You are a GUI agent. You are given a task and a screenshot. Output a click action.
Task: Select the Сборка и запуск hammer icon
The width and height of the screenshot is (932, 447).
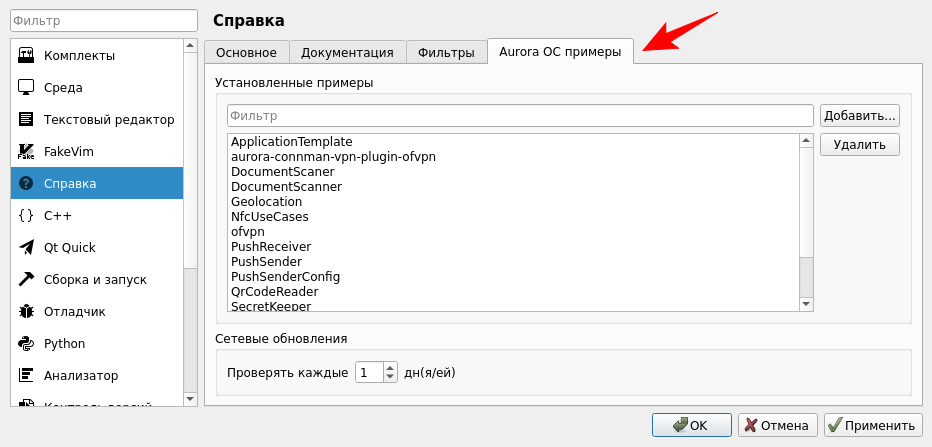click(x=26, y=279)
